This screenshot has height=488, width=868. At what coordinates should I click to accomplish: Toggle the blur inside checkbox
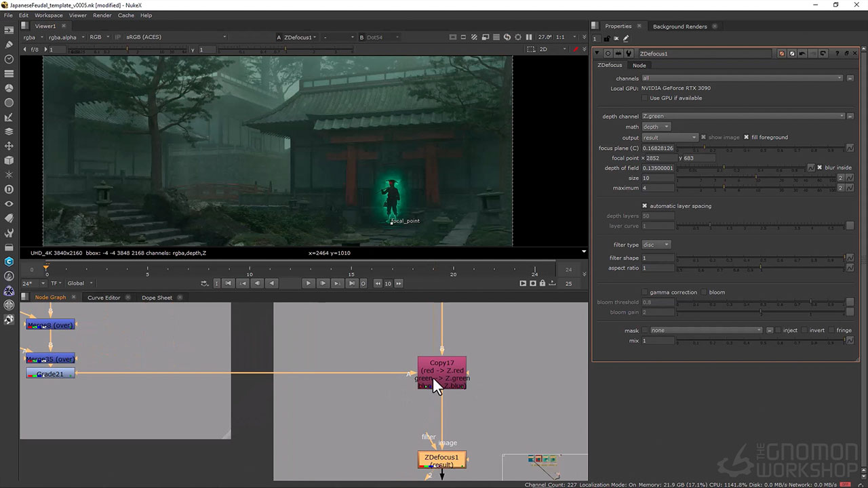click(820, 167)
